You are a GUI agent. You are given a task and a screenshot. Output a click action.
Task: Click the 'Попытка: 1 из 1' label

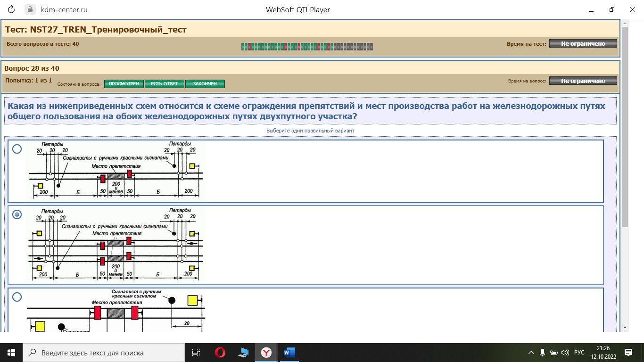click(28, 81)
